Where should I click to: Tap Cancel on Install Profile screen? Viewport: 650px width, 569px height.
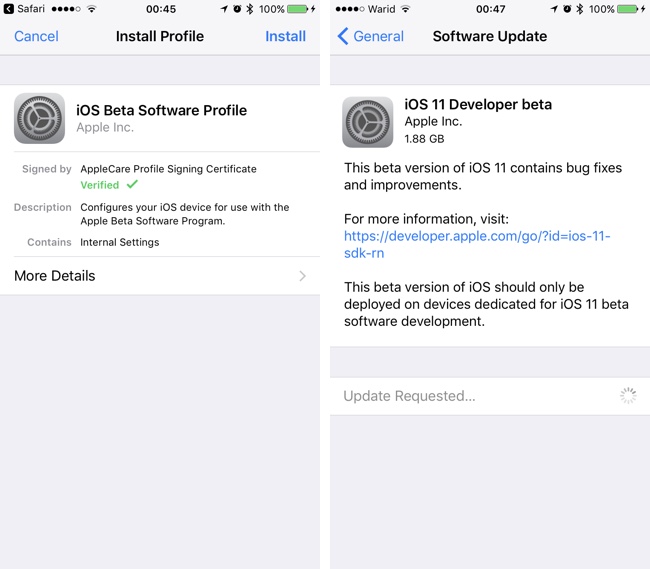(36, 36)
